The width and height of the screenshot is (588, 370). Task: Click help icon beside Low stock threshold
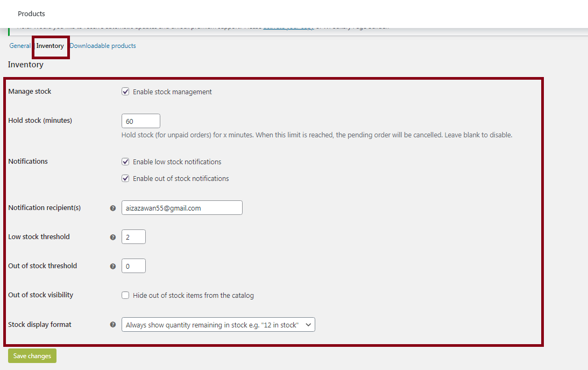click(113, 237)
